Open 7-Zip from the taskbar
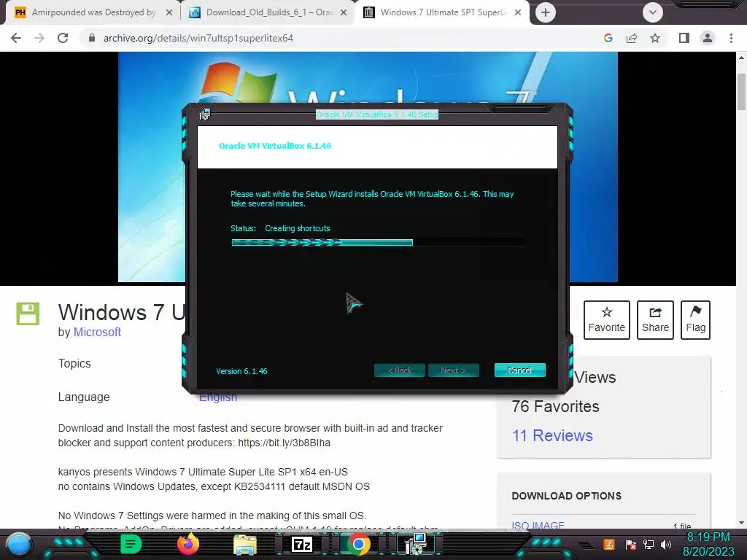Screen dimensions: 747x560 pos(302,544)
